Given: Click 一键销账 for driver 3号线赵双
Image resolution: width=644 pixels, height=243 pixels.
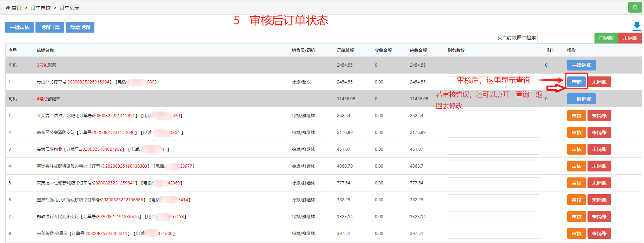Looking at the screenshot, I should coord(581,65).
